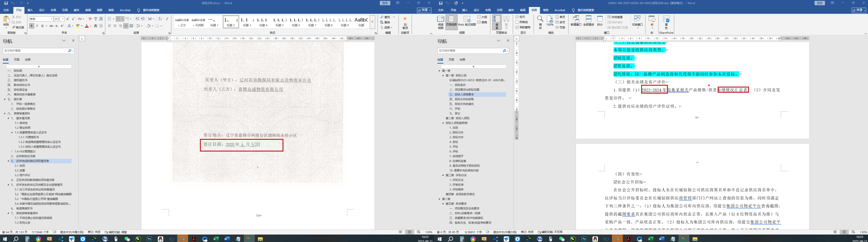Click the Split (拆分) window icon
The width and height of the screenshot is (868, 242).
[600, 21]
